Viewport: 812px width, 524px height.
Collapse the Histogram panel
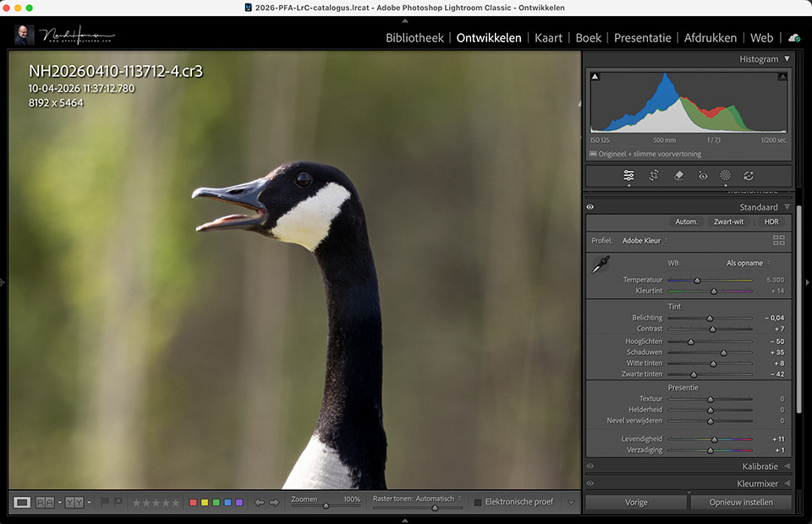click(x=787, y=59)
